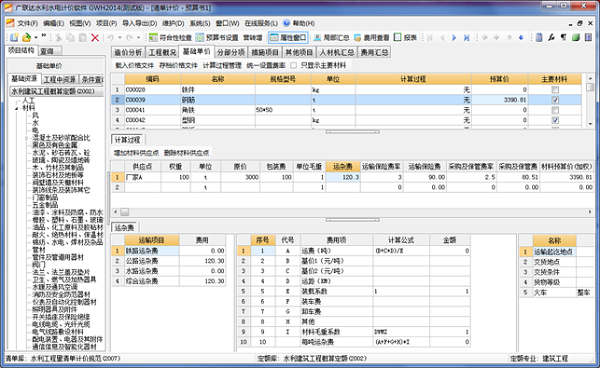Open dropdown arrow beside the open-folder icon
600x368 pixels.
(x=36, y=37)
